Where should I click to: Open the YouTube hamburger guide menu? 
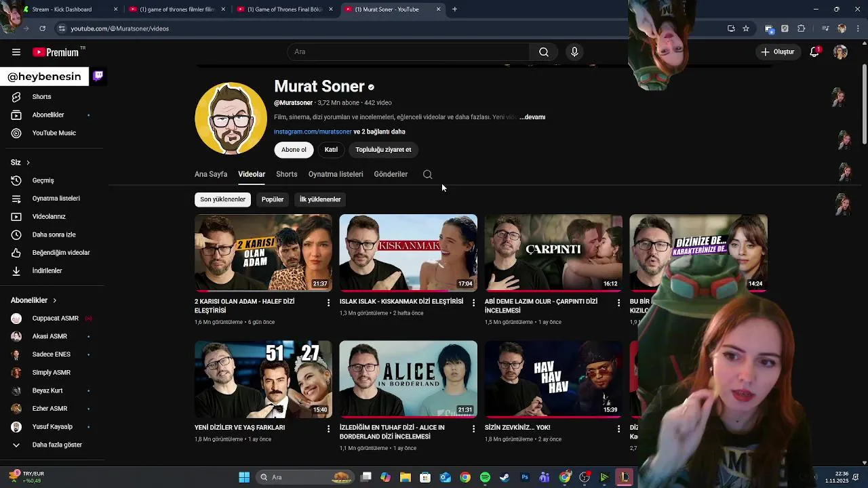tap(16, 52)
